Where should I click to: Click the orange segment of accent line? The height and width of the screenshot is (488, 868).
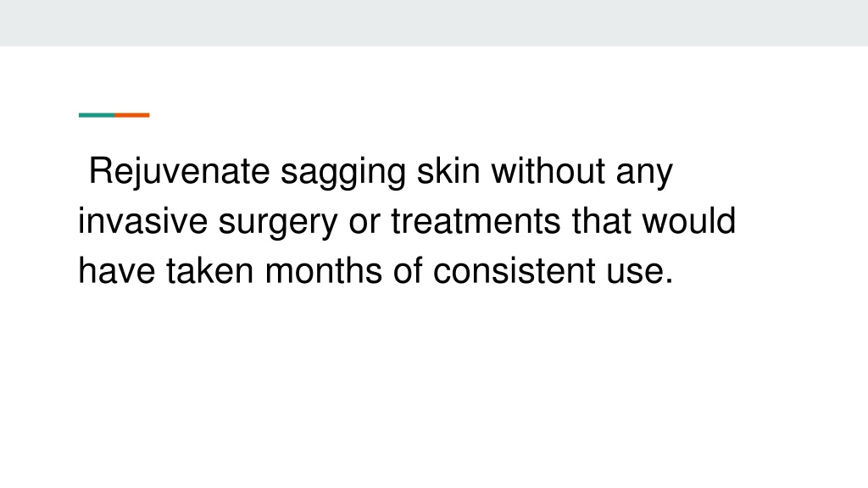pos(132,115)
